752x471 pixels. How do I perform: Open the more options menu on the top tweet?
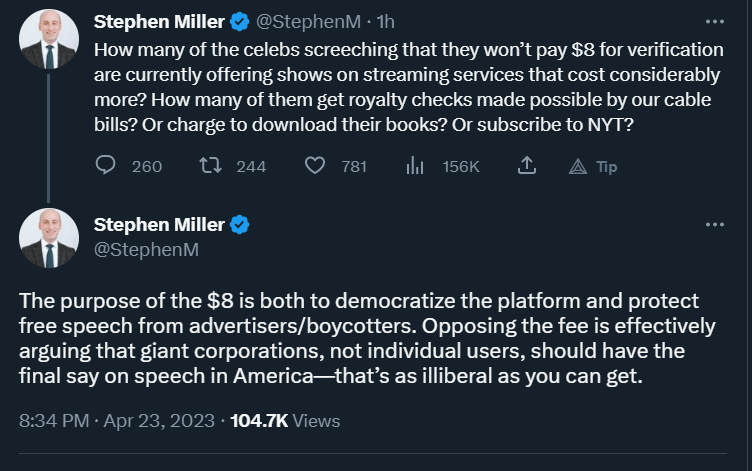pyautogui.click(x=715, y=22)
